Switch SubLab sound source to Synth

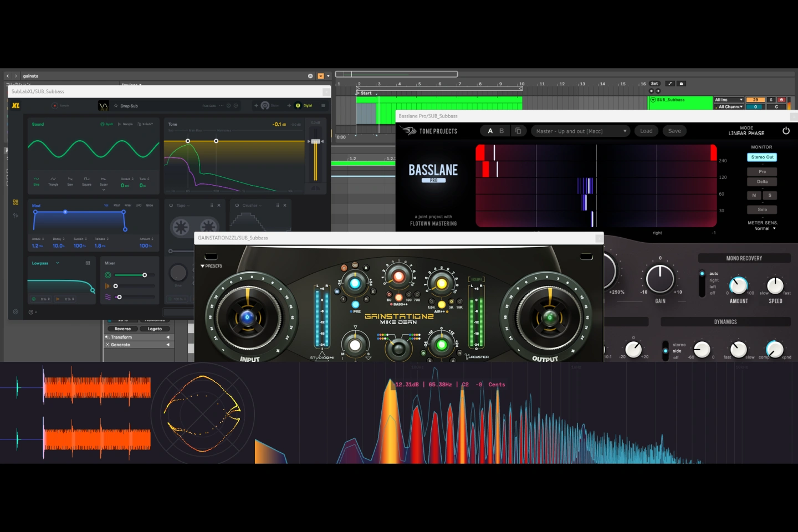(x=106, y=124)
